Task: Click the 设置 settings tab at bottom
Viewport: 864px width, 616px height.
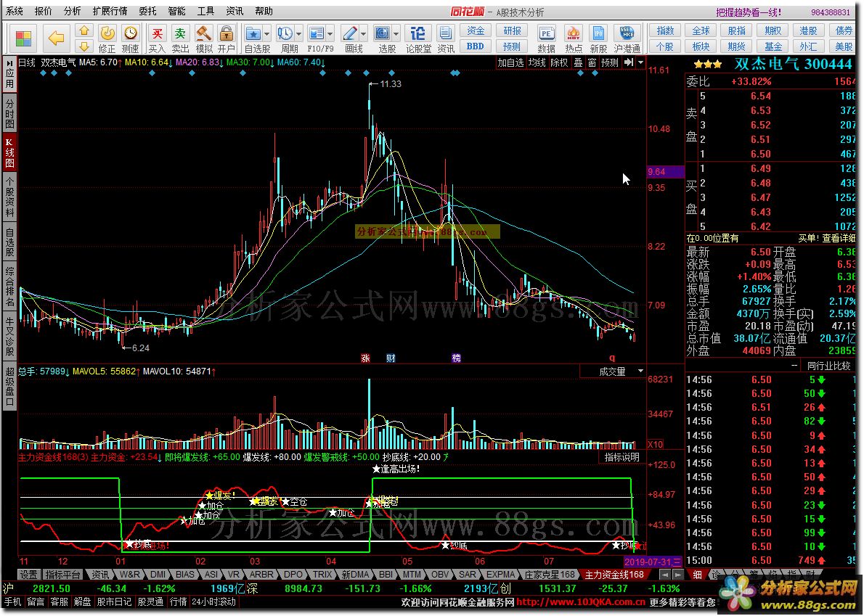Action: tap(28, 575)
